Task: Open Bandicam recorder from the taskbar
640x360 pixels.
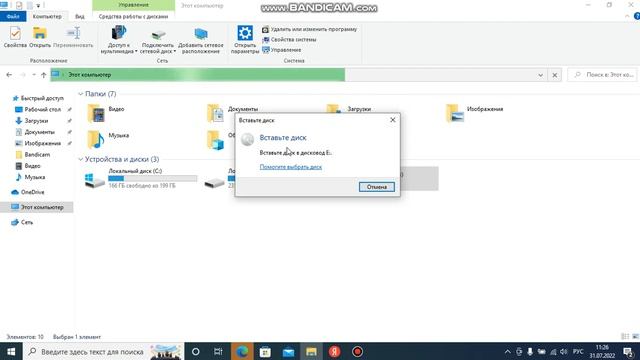Action: (x=357, y=351)
